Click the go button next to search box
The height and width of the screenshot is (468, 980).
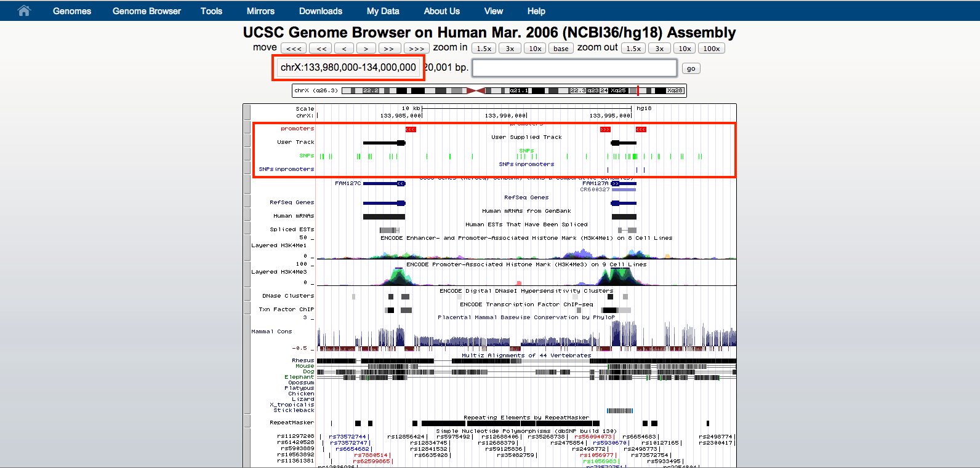click(x=691, y=68)
